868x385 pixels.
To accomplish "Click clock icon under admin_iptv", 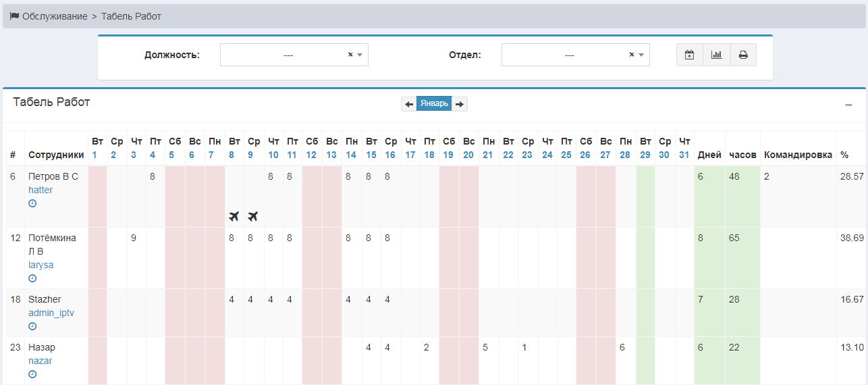I will coord(32,326).
